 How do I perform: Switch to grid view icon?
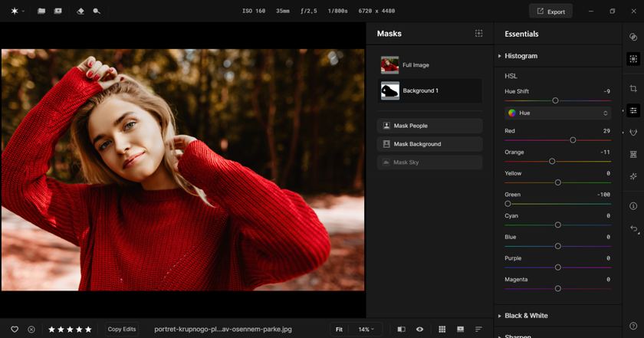click(442, 330)
